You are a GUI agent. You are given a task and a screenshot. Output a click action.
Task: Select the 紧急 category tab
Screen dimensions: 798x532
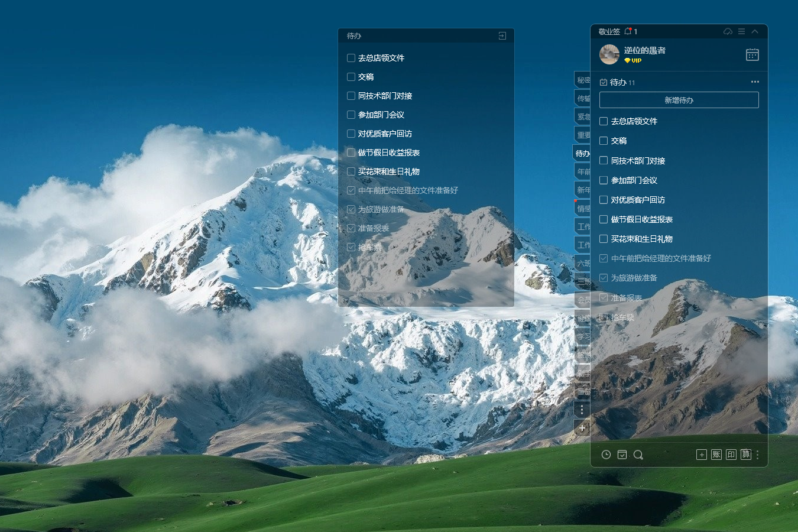[x=583, y=116]
